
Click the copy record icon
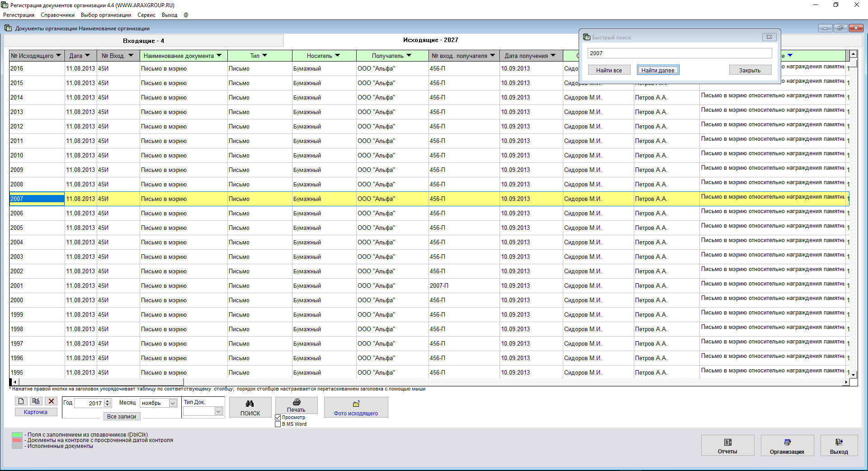[36, 401]
